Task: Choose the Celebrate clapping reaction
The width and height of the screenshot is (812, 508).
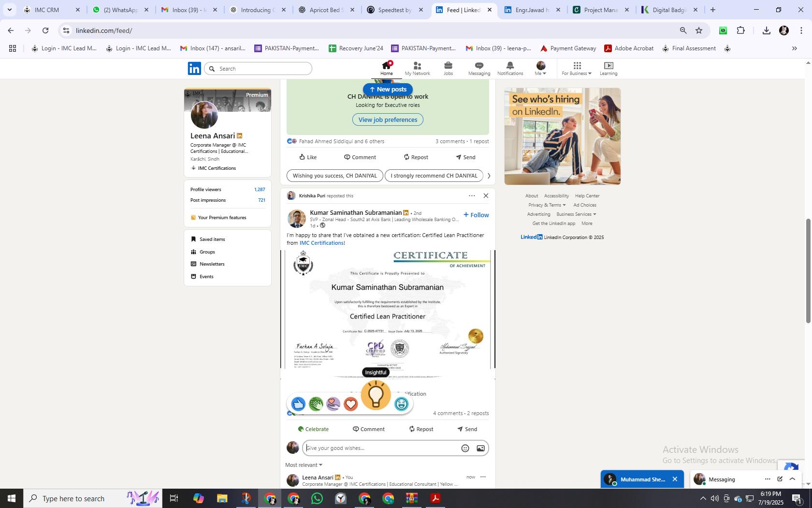Action: (x=316, y=404)
